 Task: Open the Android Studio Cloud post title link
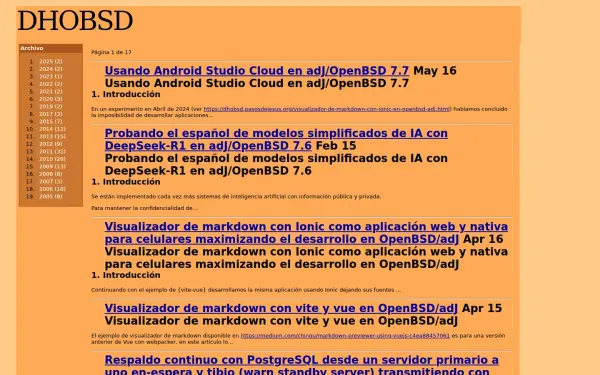257,71
